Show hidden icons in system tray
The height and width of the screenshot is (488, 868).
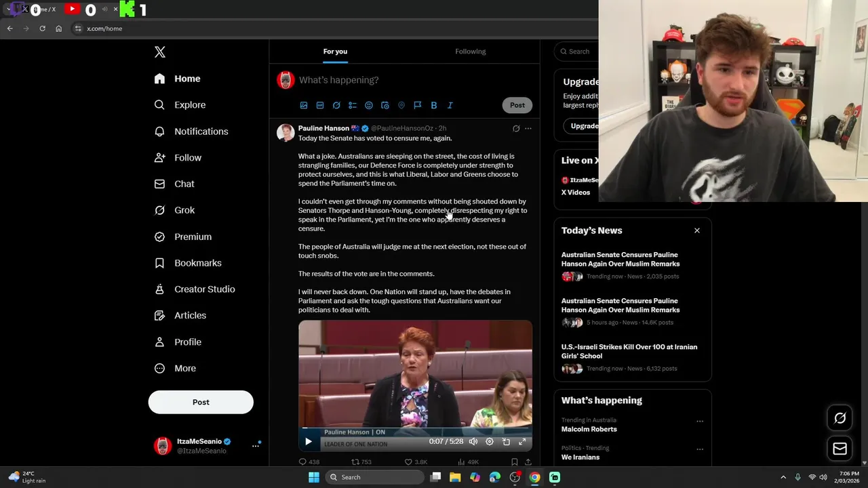[x=783, y=477]
